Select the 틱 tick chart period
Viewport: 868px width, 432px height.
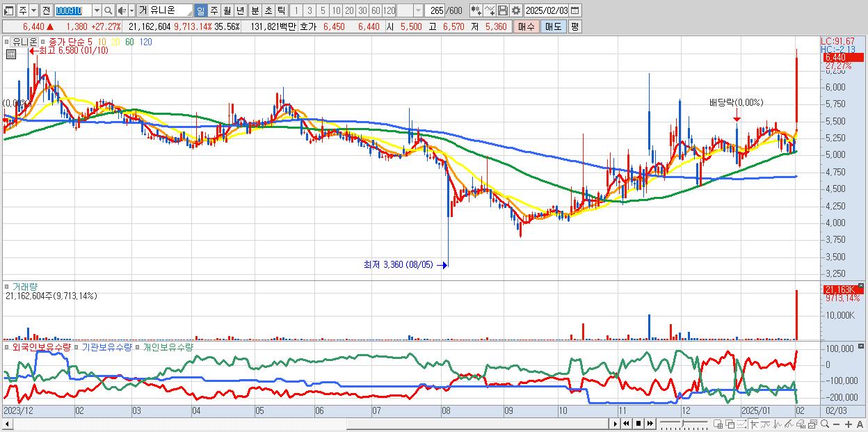(281, 10)
